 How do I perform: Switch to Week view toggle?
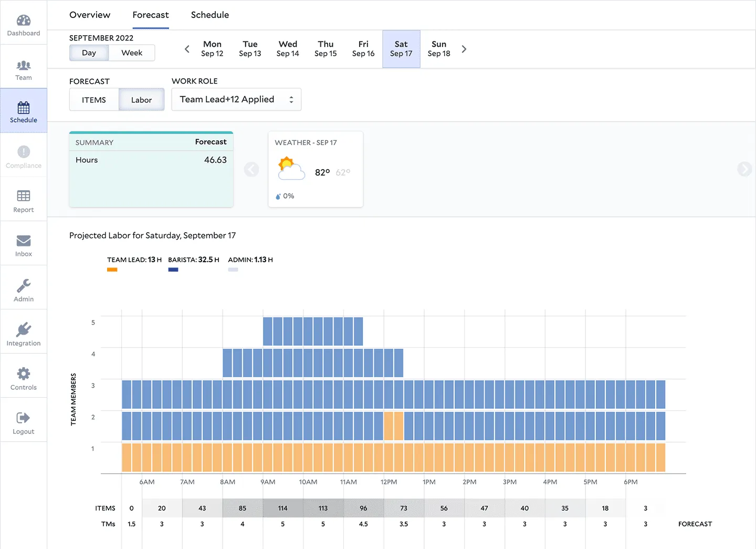(132, 53)
